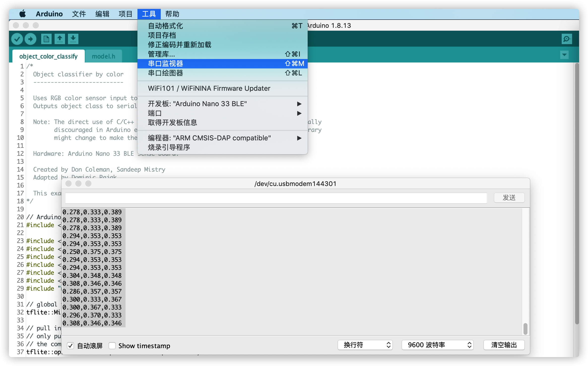Open Serial Monitor magnifier icon at top right
The image size is (588, 366).
coord(567,39)
